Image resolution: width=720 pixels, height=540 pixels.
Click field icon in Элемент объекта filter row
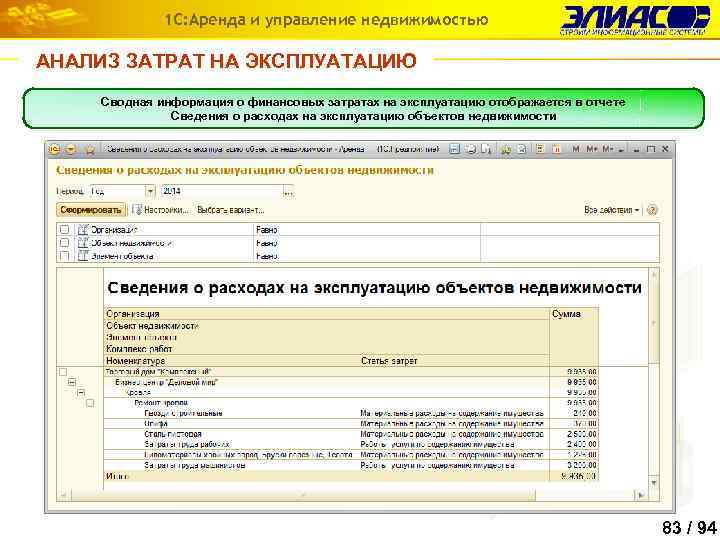click(x=83, y=256)
